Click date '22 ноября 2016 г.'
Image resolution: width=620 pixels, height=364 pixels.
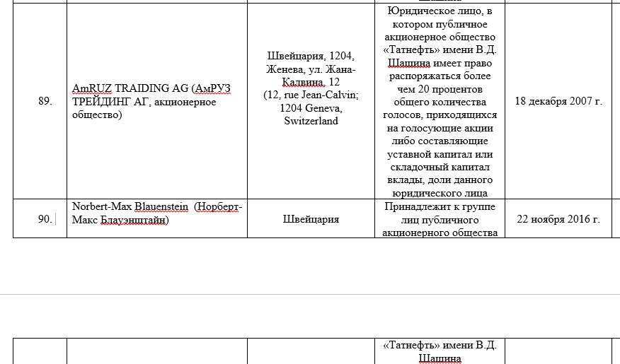click(x=558, y=219)
